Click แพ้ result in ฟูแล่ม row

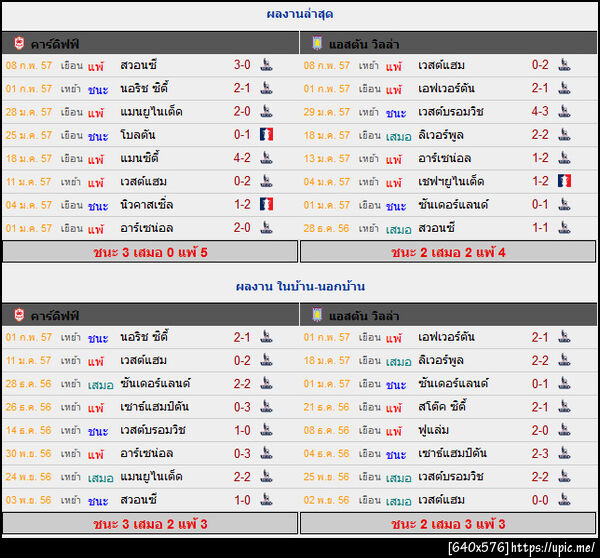click(394, 431)
